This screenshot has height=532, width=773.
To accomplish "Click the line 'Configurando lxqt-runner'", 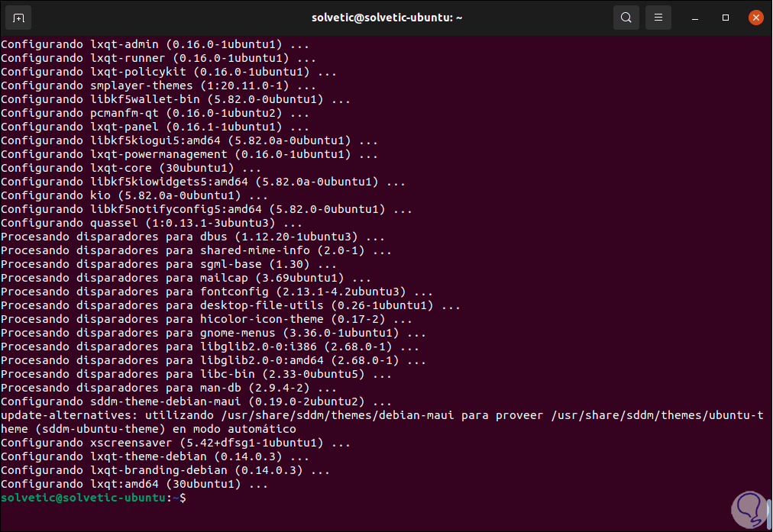I will click(x=158, y=58).
